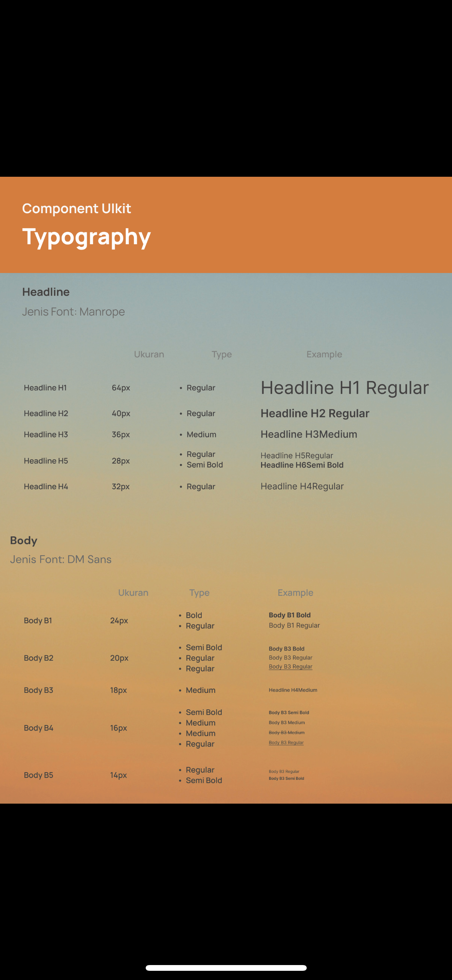The height and width of the screenshot is (980, 452).
Task: Select the Body section title
Action: (x=24, y=541)
